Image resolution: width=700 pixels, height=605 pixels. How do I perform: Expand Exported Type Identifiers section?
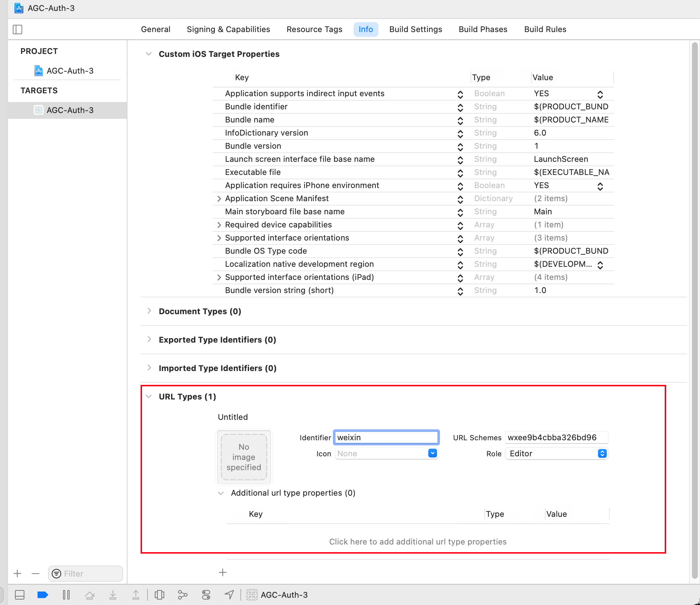point(149,339)
